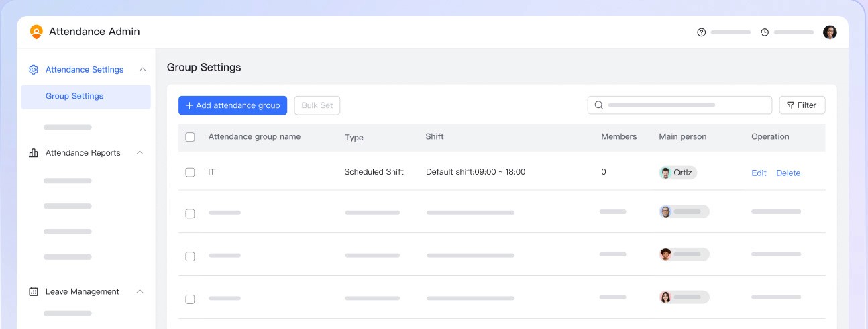Click the Default shift:09:00 ~ 18:00 cell

pos(476,172)
